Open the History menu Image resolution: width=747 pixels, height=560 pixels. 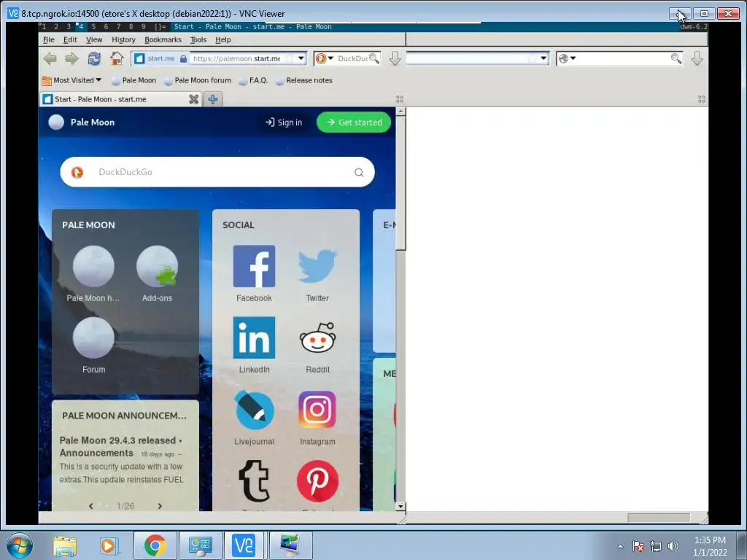(123, 39)
